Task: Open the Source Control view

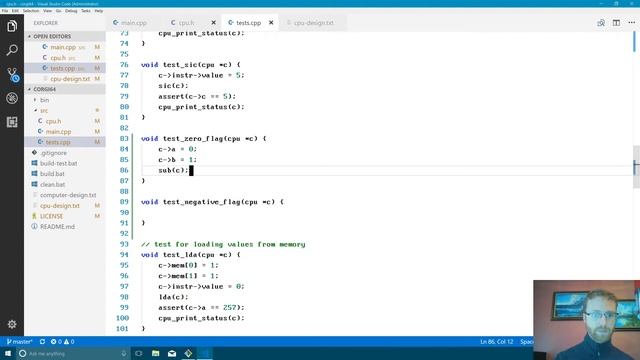Action: coord(12,74)
